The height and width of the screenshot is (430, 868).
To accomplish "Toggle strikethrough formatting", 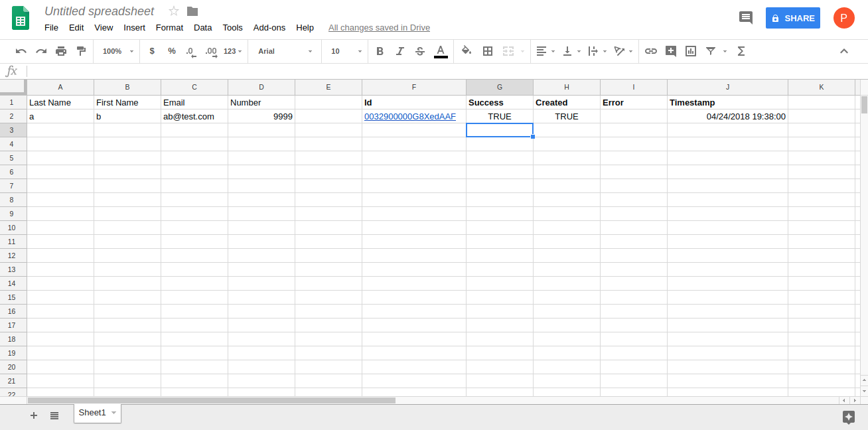I will (x=419, y=51).
